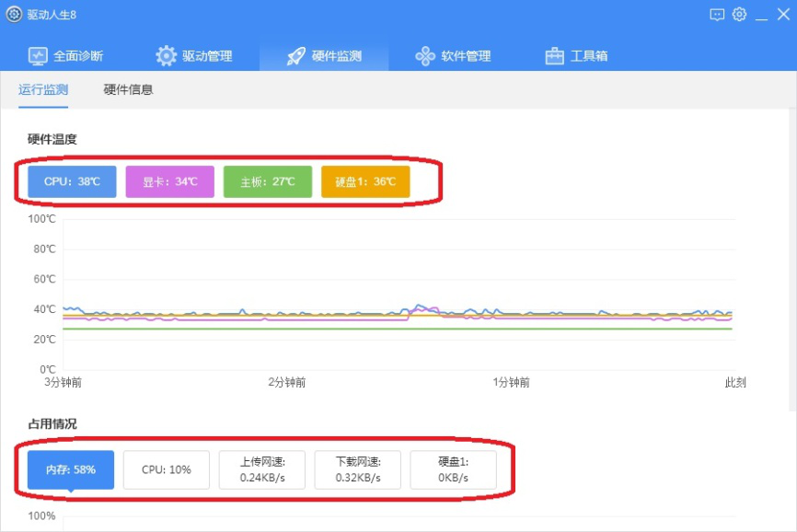Click the 驱动人生8 logo icon
The image size is (797, 532).
coord(12,13)
